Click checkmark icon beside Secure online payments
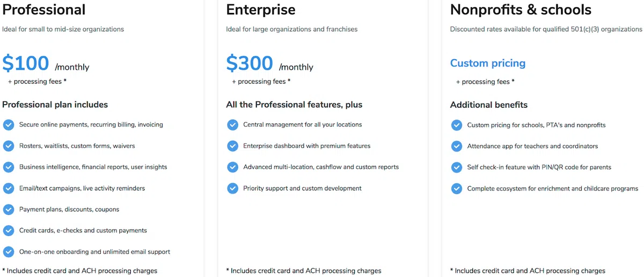The image size is (644, 277). click(9, 125)
